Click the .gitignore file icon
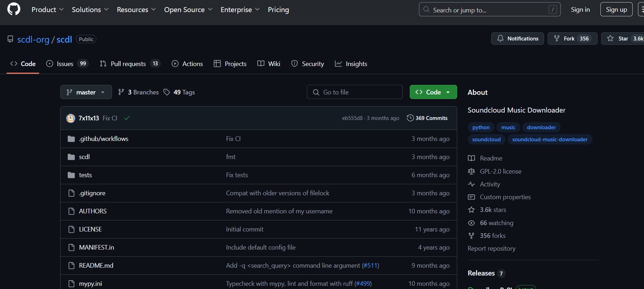 [x=71, y=193]
